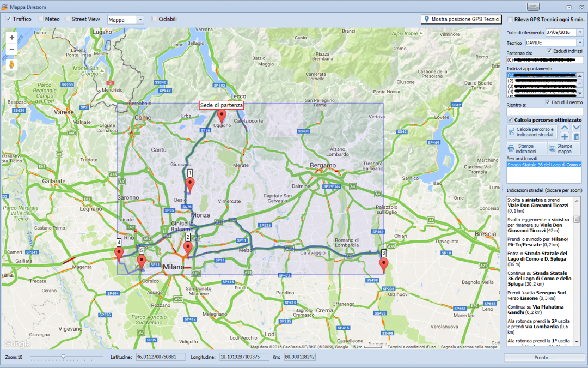
Task: Click the 'Partenza da' address field
Action: coord(545,60)
